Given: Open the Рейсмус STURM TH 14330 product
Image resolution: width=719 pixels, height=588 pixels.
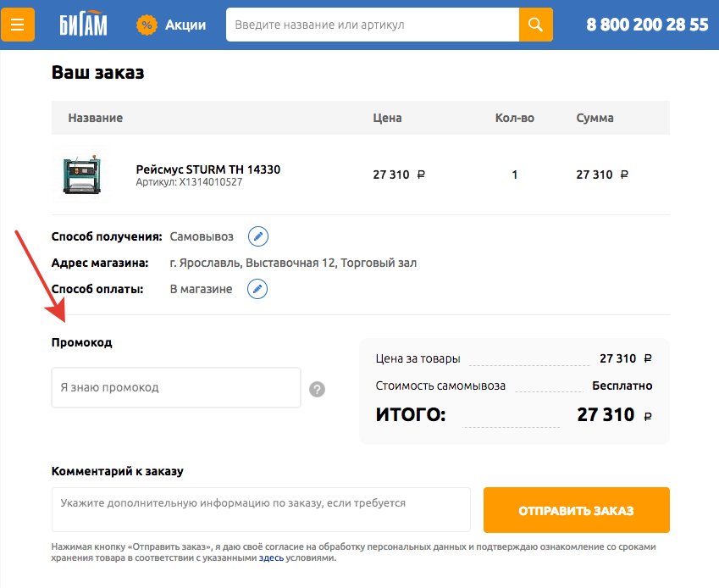Looking at the screenshot, I should tap(208, 169).
